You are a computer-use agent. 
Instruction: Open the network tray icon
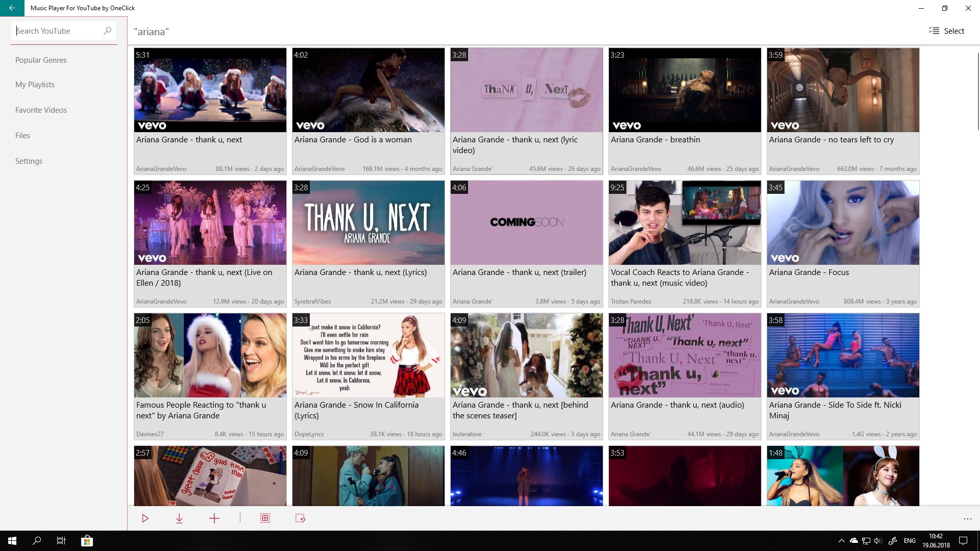(x=866, y=541)
